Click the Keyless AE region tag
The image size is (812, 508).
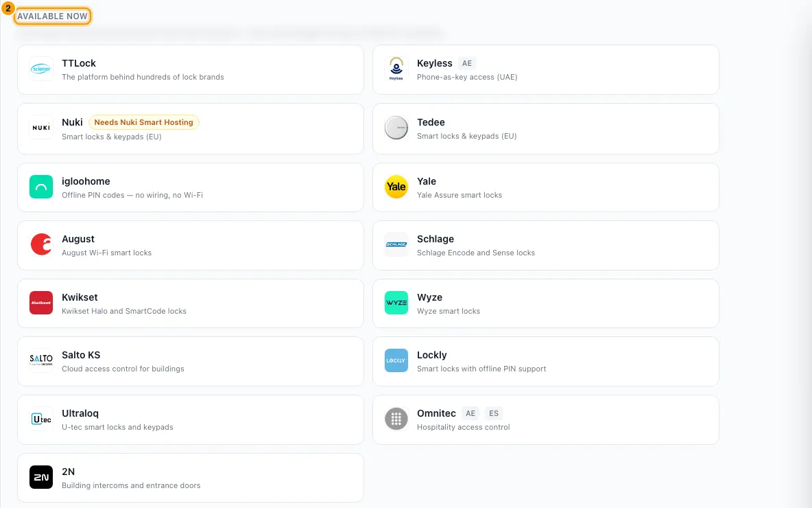[467, 63]
